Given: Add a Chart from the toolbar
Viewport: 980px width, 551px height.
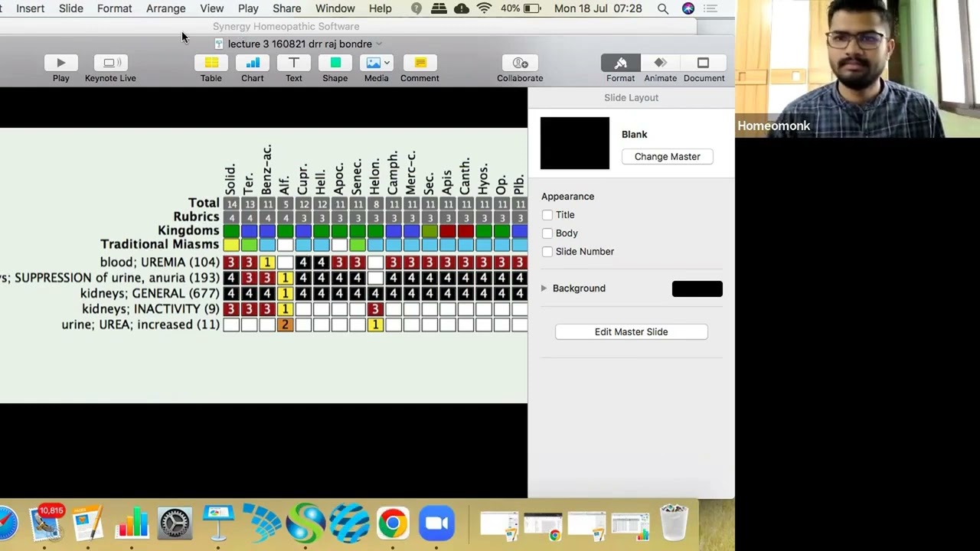Looking at the screenshot, I should (253, 63).
